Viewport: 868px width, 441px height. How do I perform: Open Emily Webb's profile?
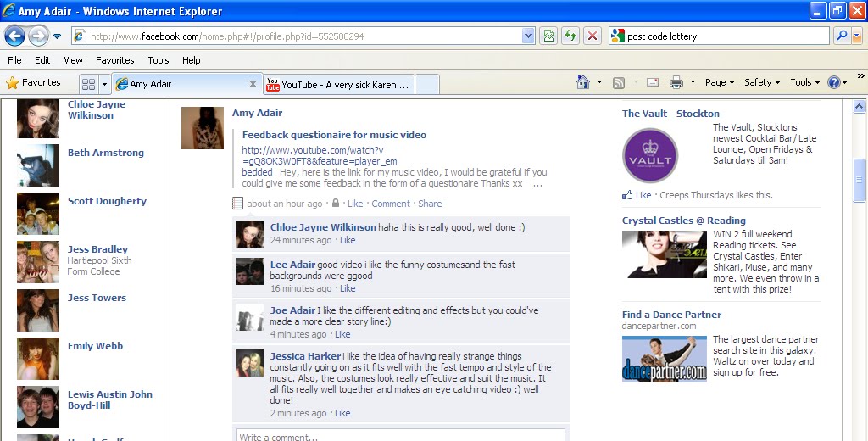95,346
